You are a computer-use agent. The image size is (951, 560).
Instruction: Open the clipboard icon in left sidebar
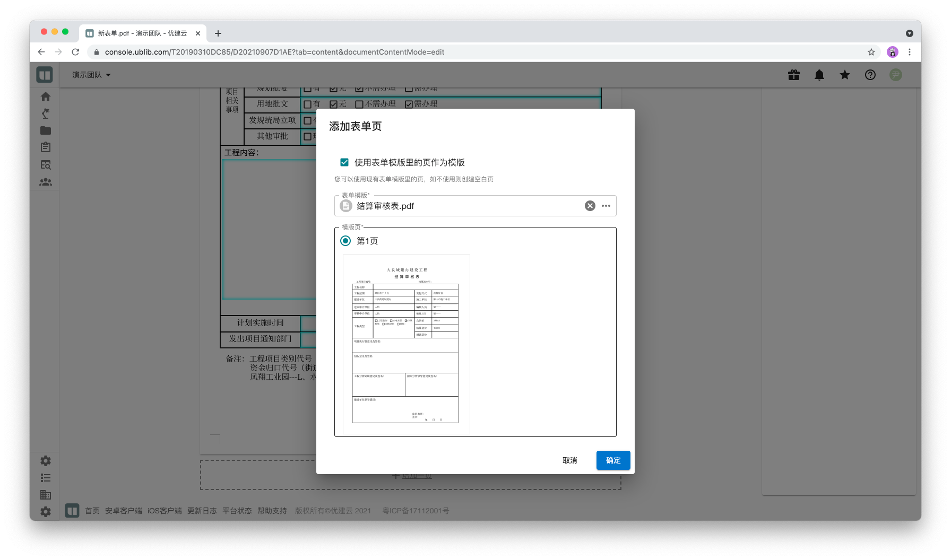46,147
